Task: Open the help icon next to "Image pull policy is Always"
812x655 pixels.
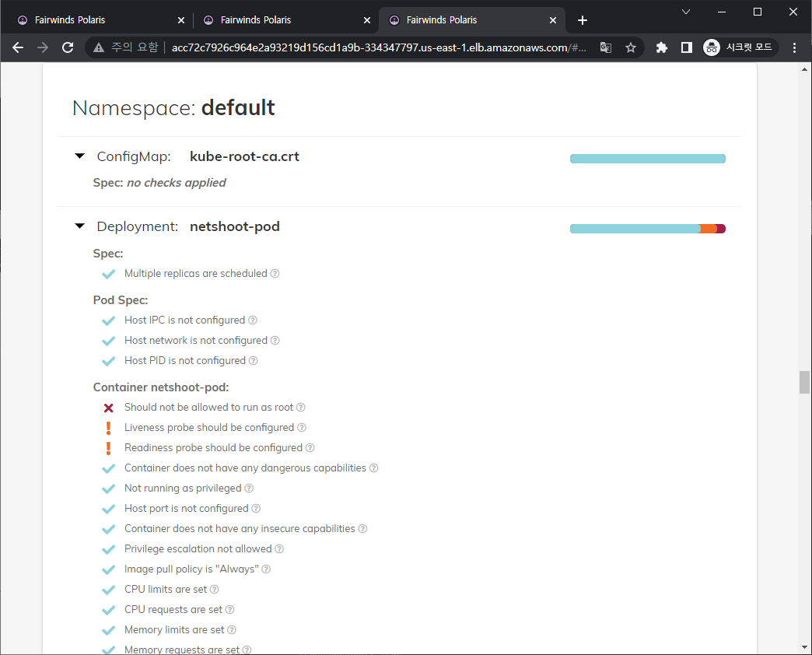Action: [x=265, y=569]
